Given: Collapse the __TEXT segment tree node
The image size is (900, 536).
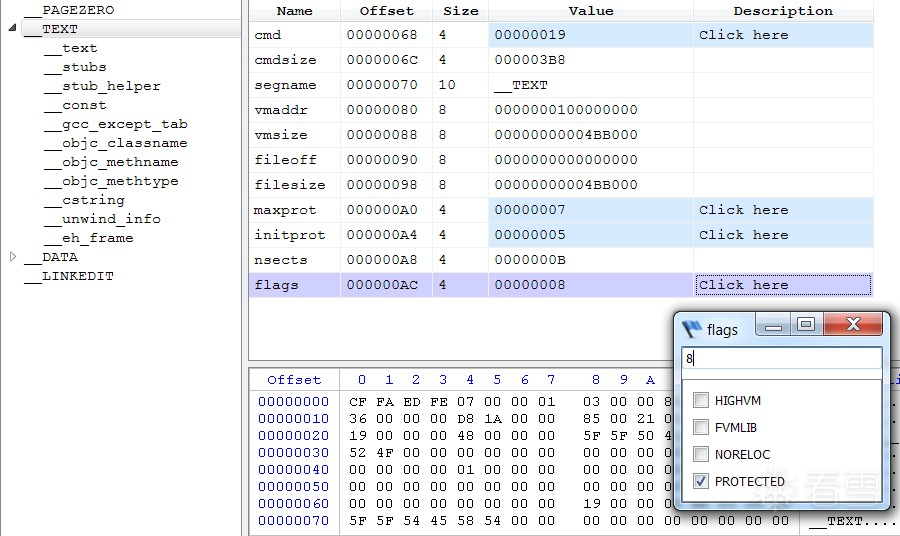Looking at the screenshot, I should click(x=12, y=28).
